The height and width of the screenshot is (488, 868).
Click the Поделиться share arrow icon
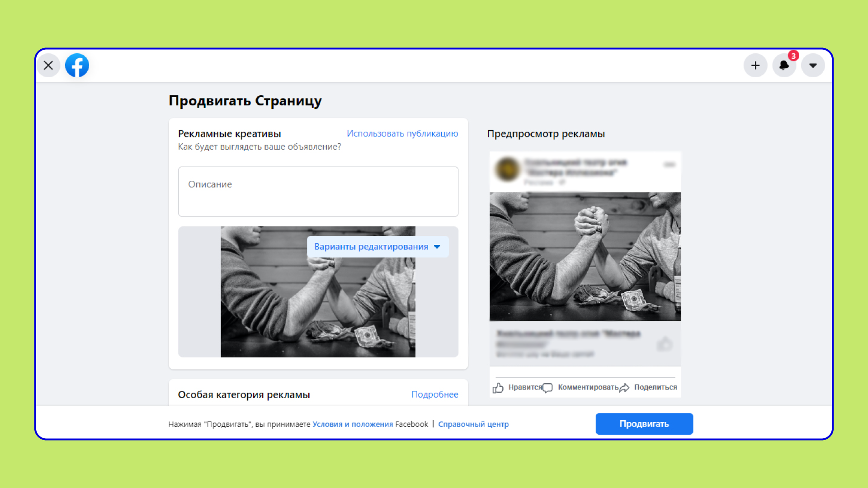click(625, 388)
